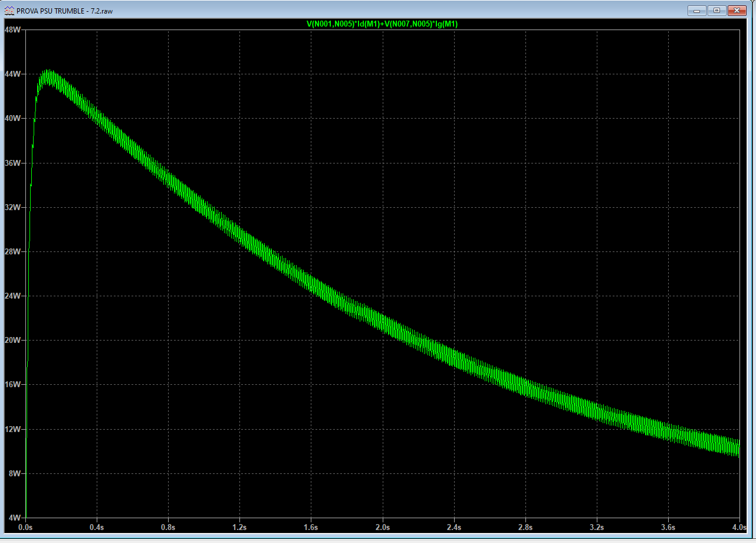This screenshot has height=543, width=756.
Task: Click the 0.0s time axis label
Action: tap(26, 526)
